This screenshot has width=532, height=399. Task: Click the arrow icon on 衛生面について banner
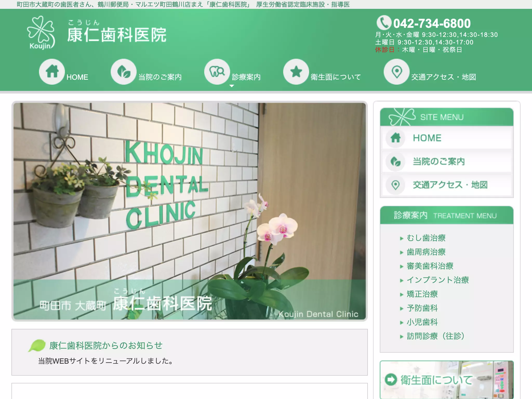(x=391, y=380)
